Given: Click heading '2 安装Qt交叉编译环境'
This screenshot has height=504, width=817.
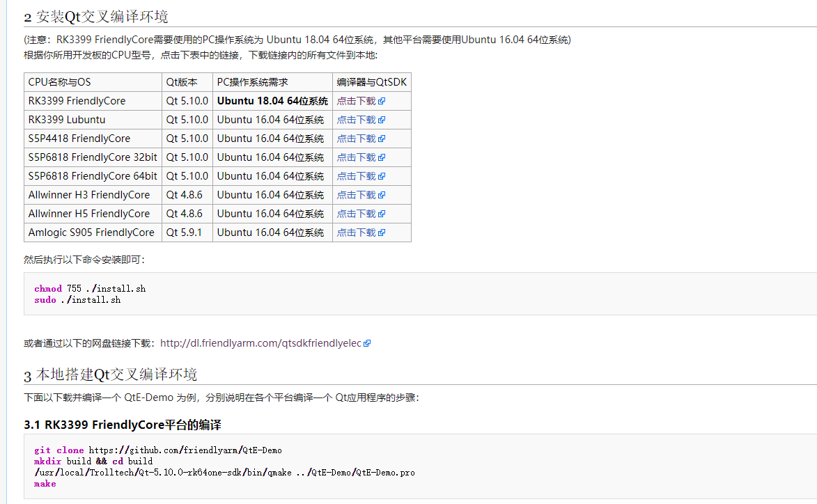Looking at the screenshot, I should tap(96, 17).
